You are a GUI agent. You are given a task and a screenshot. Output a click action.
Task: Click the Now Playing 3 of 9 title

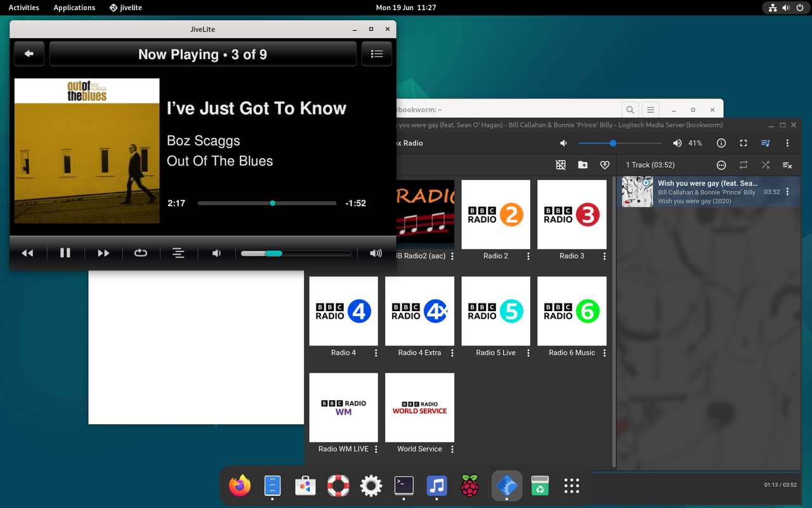202,55
